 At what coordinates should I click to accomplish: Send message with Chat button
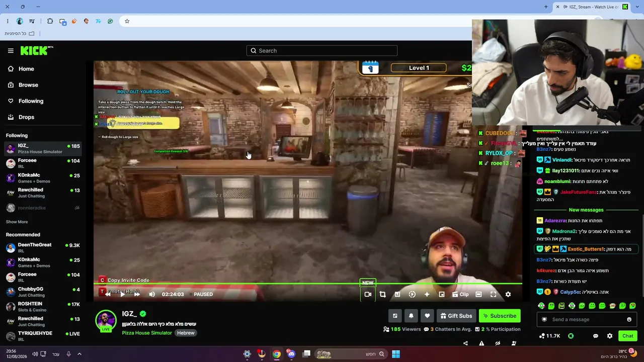pyautogui.click(x=628, y=336)
